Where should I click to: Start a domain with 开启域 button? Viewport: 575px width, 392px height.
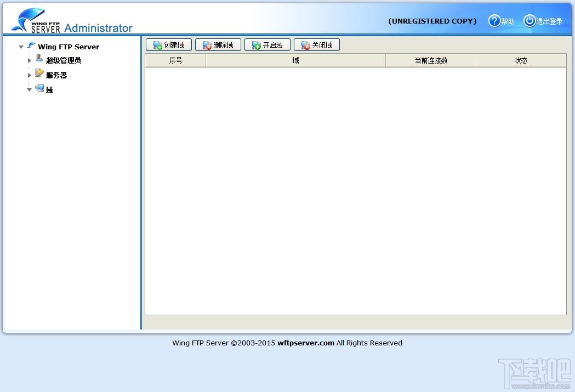(267, 45)
